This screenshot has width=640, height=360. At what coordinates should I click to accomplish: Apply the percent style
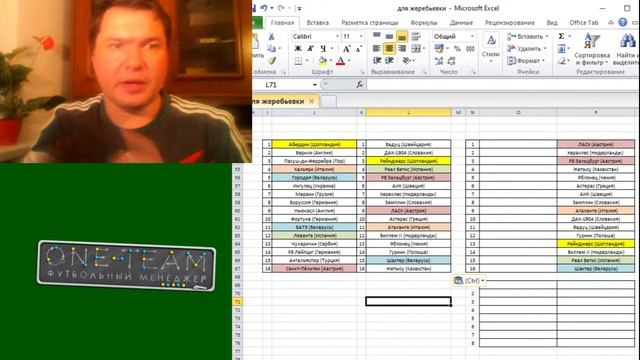click(x=457, y=49)
